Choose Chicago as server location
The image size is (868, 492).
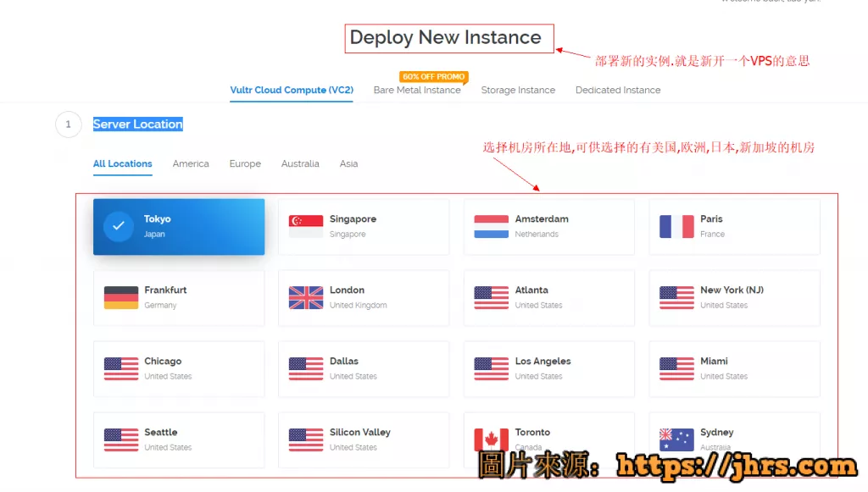[179, 369]
